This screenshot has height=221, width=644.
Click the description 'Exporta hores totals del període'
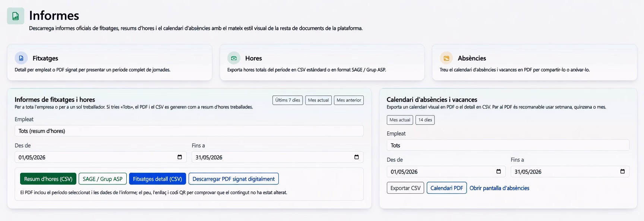pyautogui.click(x=306, y=70)
